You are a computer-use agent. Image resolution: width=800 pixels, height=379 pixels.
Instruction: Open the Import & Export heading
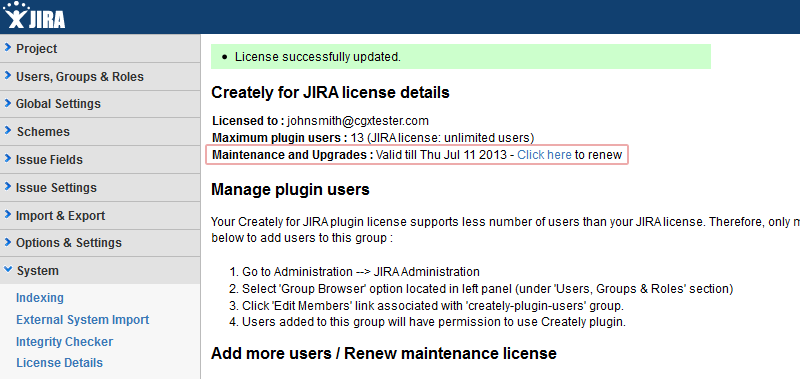60,216
